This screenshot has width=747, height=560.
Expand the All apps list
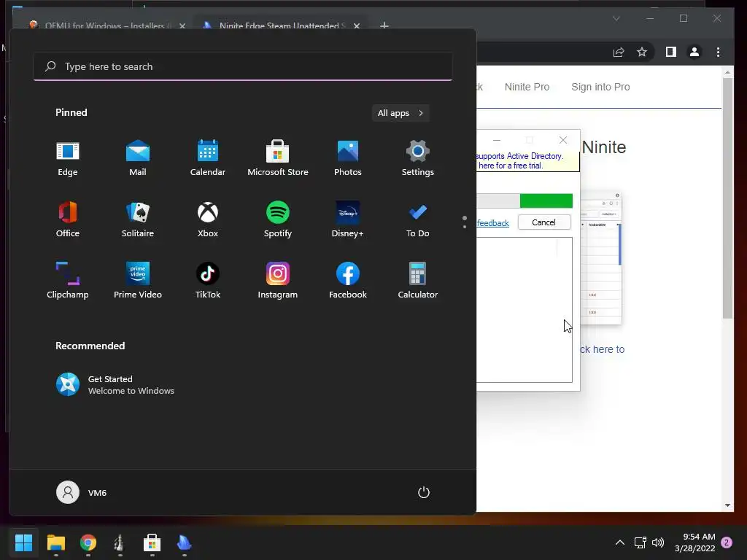tap(400, 113)
